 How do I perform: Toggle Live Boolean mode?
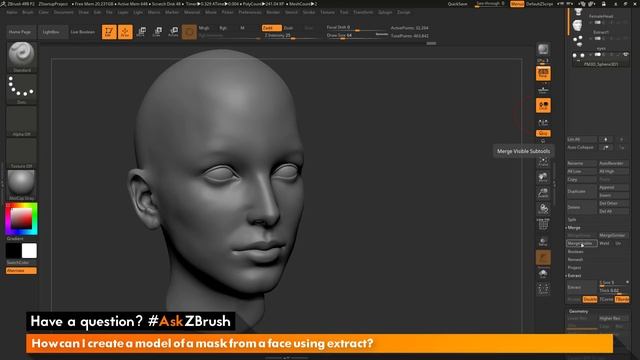82,32
